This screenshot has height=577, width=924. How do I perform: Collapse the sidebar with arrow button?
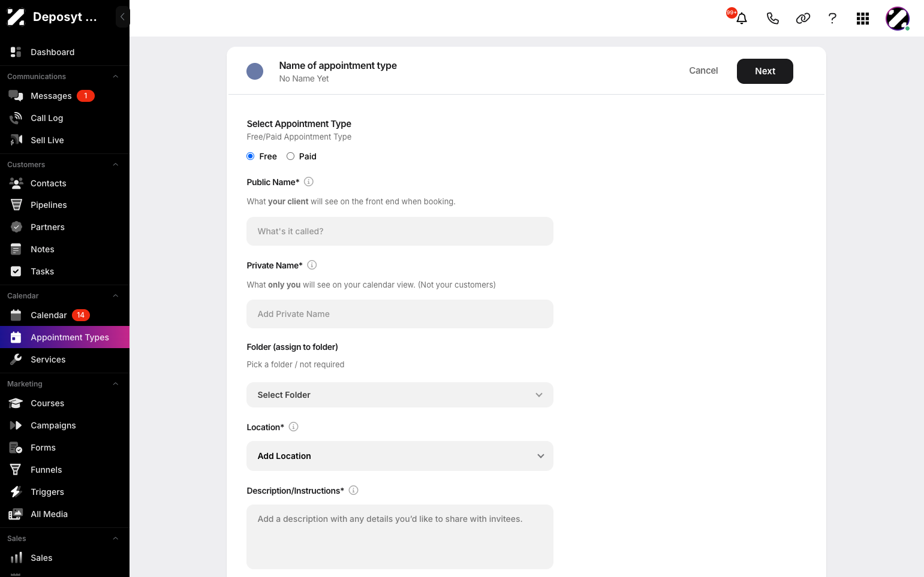point(122,17)
